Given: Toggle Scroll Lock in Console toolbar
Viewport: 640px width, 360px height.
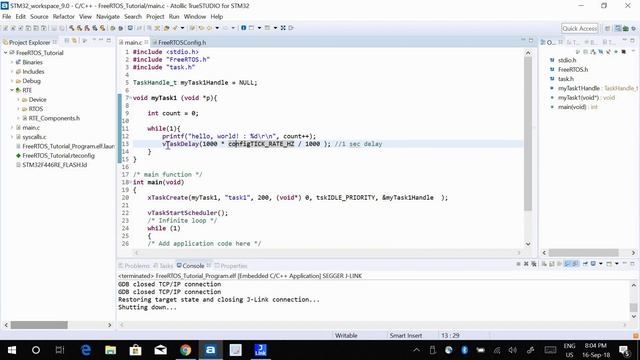Looking at the screenshot, I should coord(552,264).
